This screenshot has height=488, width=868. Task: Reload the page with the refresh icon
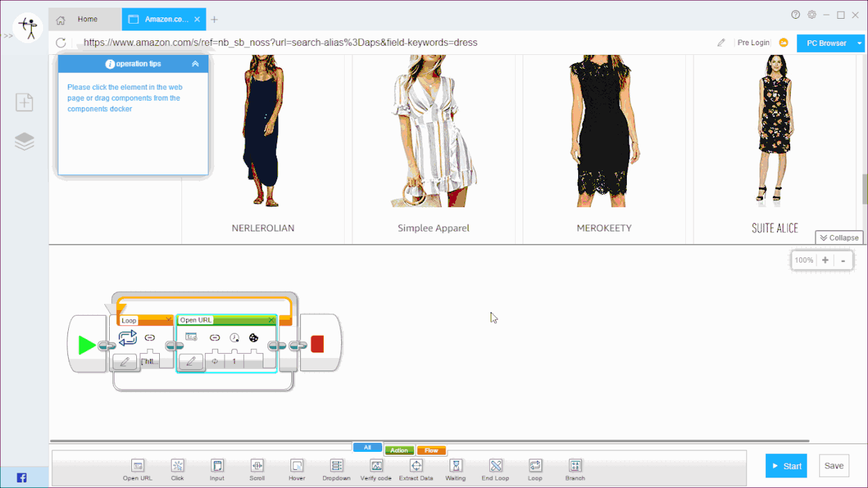coord(61,43)
